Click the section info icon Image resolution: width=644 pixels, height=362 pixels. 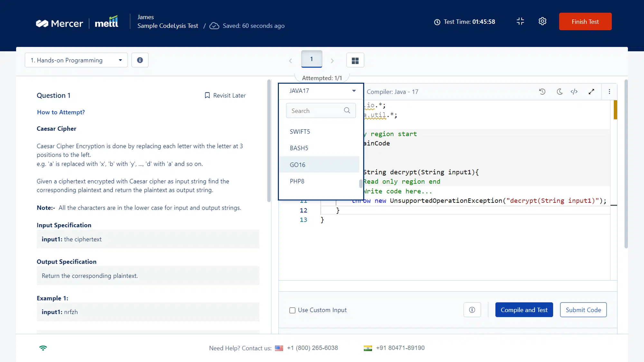pos(140,60)
